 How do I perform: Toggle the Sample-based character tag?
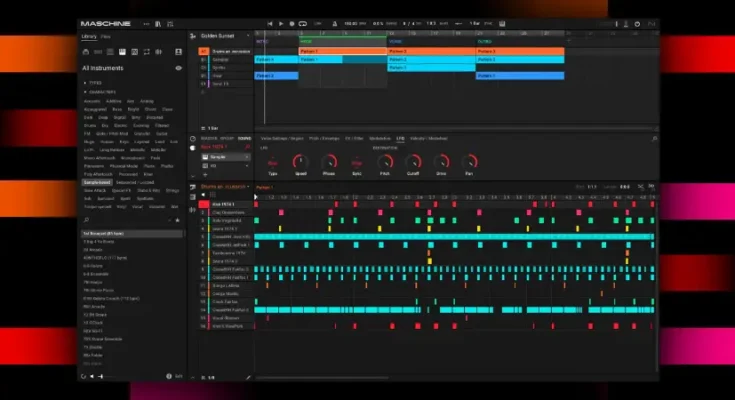[x=98, y=183]
